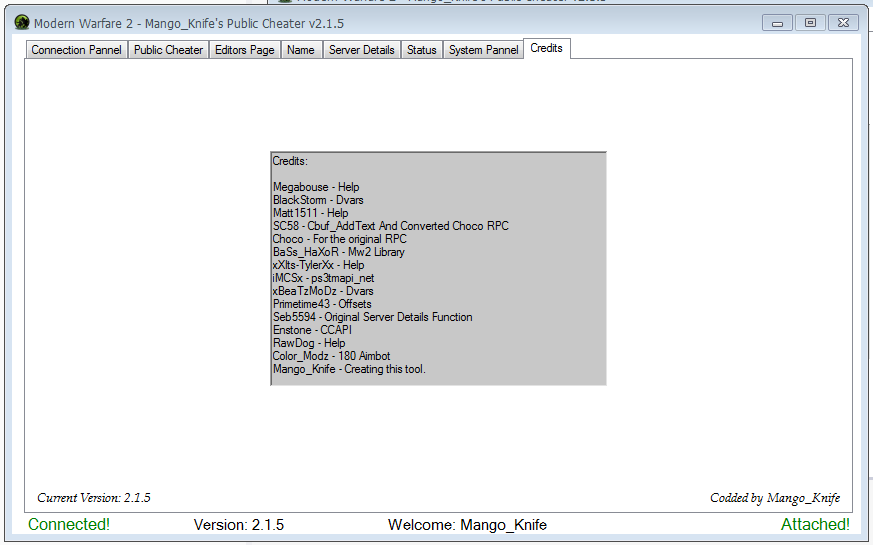Click the app icon in title bar
The width and height of the screenshot is (873, 545).
tap(22, 23)
